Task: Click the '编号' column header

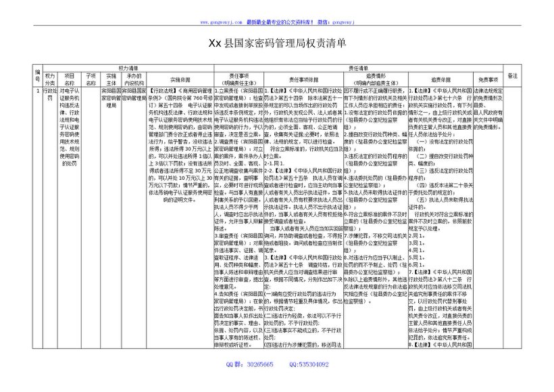Action: click(x=37, y=76)
